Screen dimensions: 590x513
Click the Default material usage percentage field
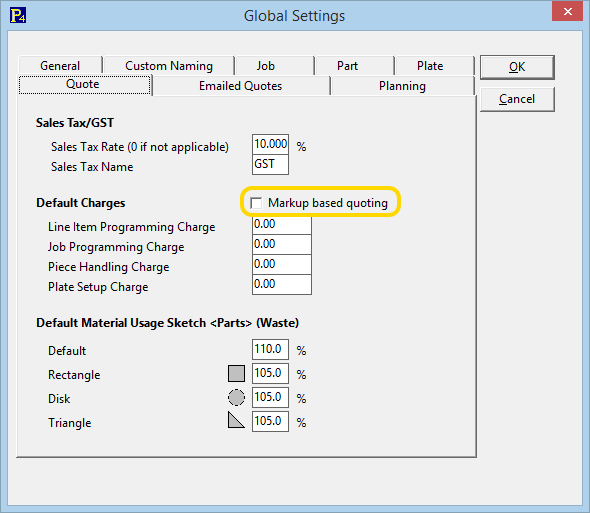click(x=270, y=349)
